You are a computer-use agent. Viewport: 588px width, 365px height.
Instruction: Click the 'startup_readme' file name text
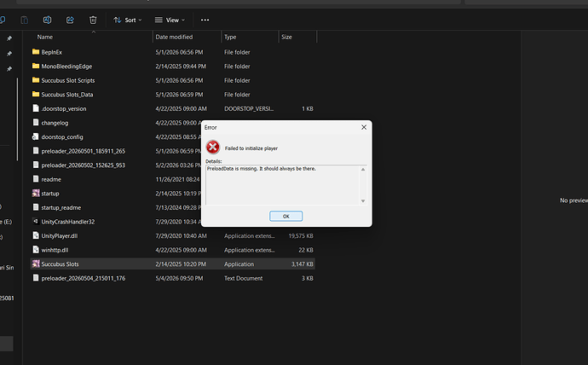click(x=61, y=207)
